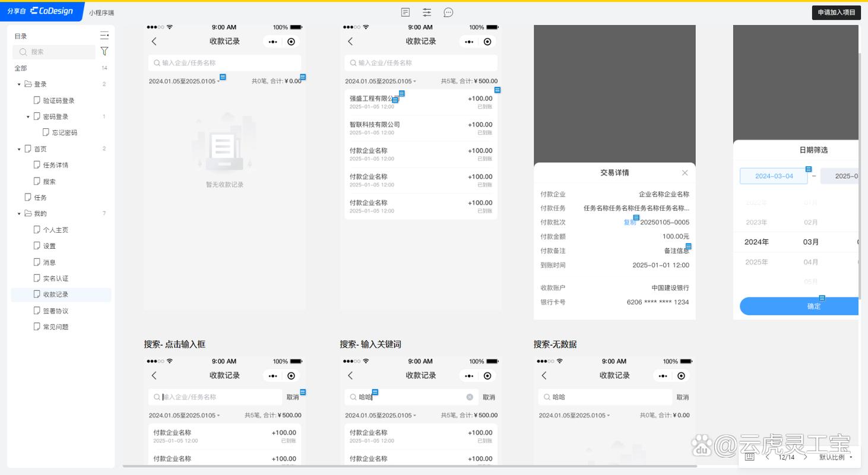
Task: Open the keyboard shortcuts icon near page counter
Action: [749, 457]
